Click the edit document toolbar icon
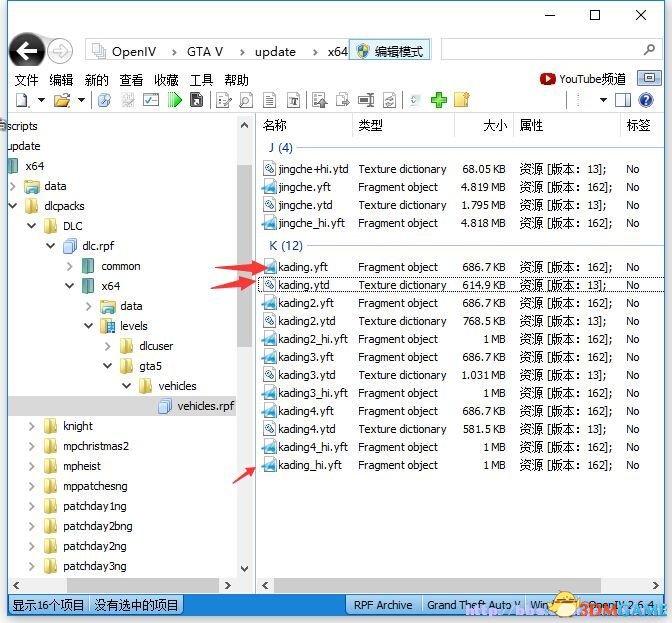This screenshot has width=672, height=623. tap(224, 101)
